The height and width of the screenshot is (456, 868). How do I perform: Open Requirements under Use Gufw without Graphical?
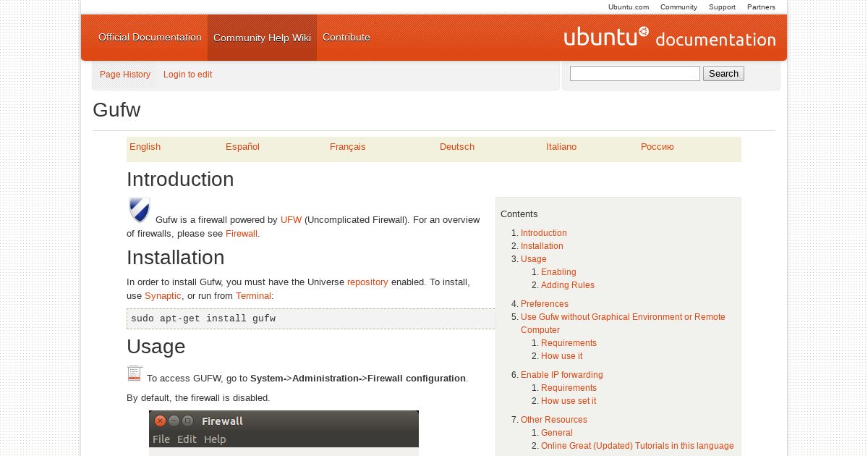pyautogui.click(x=569, y=343)
